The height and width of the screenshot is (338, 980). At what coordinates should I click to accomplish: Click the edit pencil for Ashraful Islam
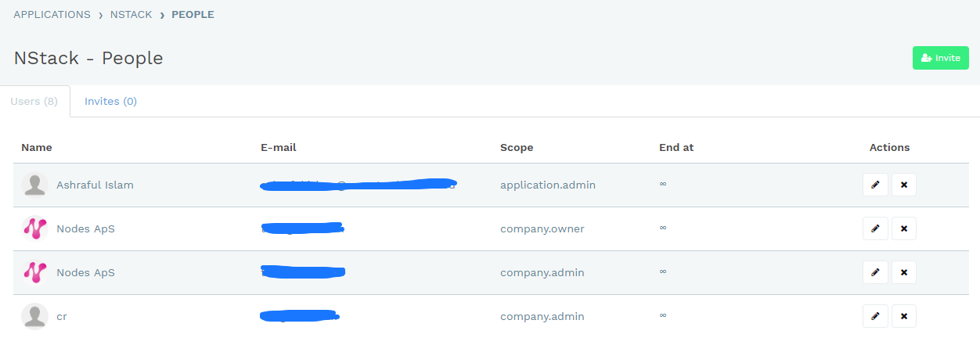pyautogui.click(x=875, y=185)
